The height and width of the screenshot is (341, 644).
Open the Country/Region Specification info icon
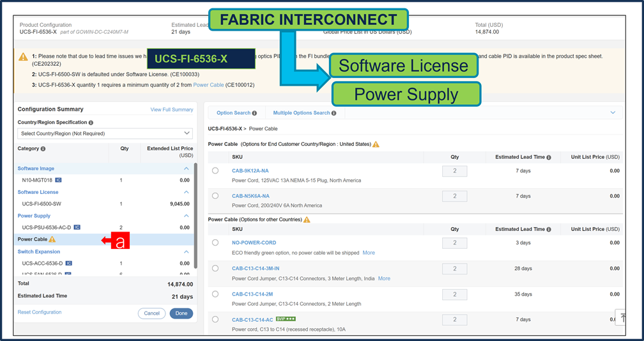[x=91, y=123]
